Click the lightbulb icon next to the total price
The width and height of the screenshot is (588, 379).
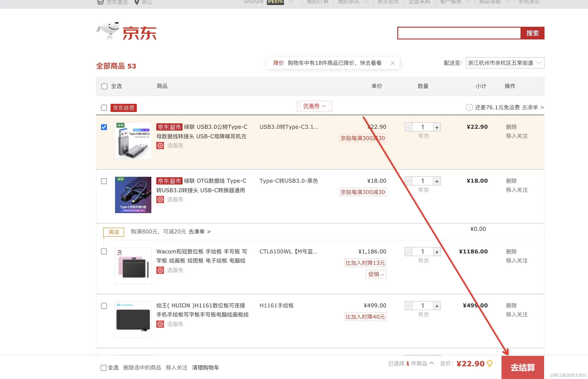point(490,364)
